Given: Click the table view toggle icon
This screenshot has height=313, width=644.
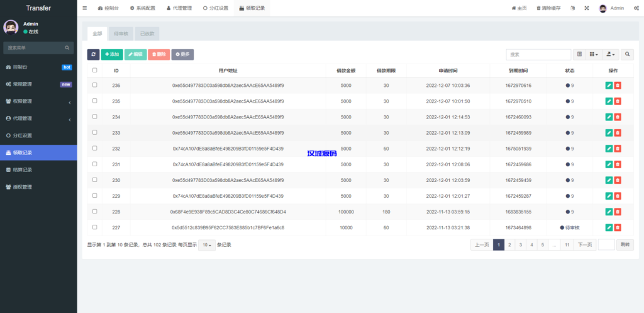Looking at the screenshot, I should [579, 55].
